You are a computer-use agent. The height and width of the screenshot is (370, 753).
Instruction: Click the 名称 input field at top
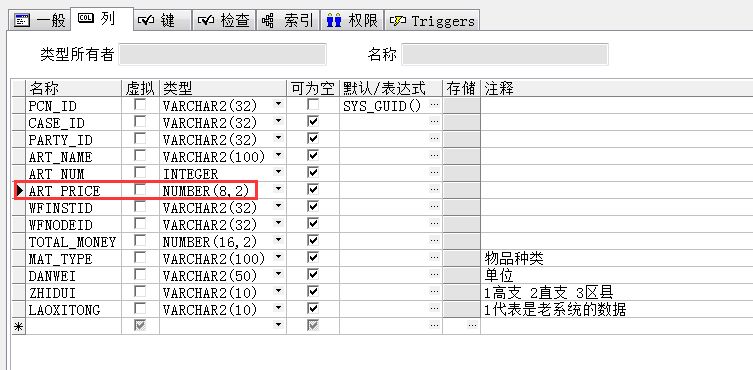pyautogui.click(x=505, y=55)
